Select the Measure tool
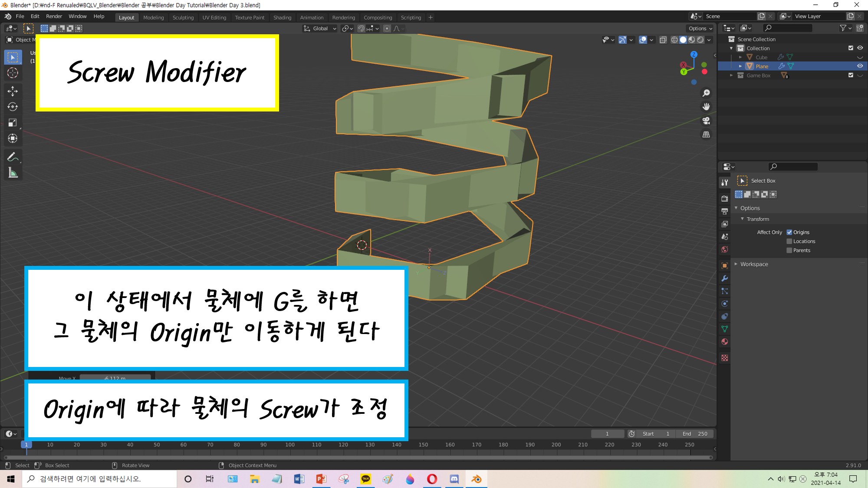 (13, 174)
